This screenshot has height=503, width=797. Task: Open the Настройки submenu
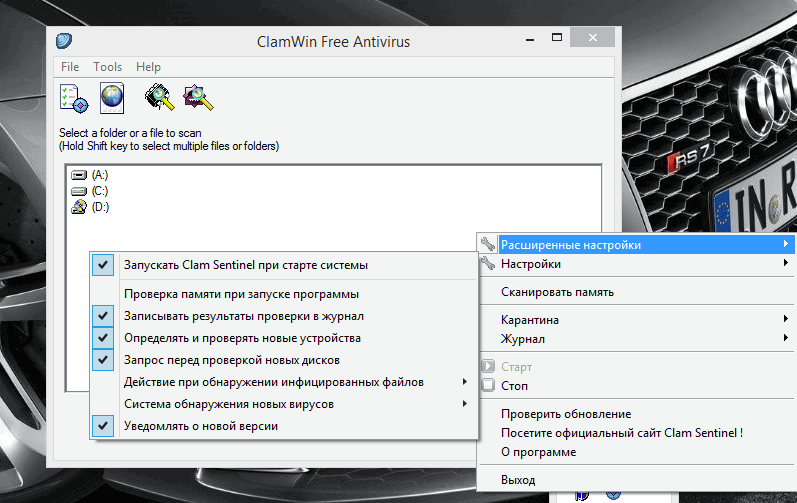coord(637,264)
